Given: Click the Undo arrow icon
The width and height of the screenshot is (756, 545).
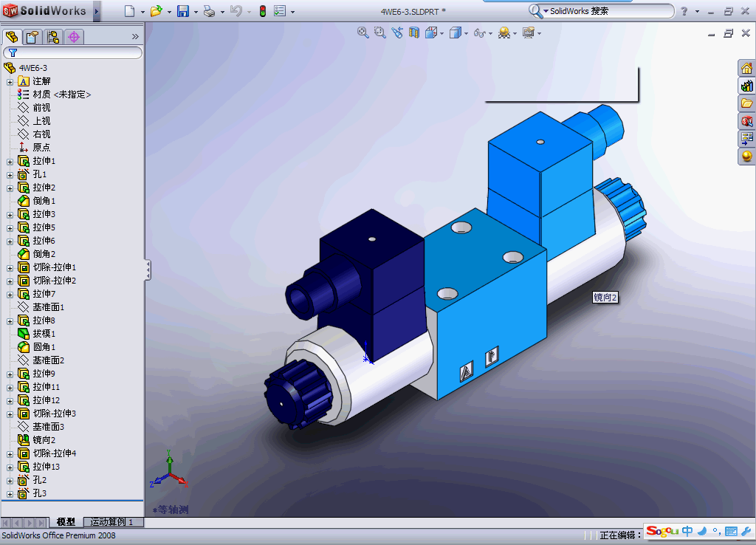Looking at the screenshot, I should (236, 11).
